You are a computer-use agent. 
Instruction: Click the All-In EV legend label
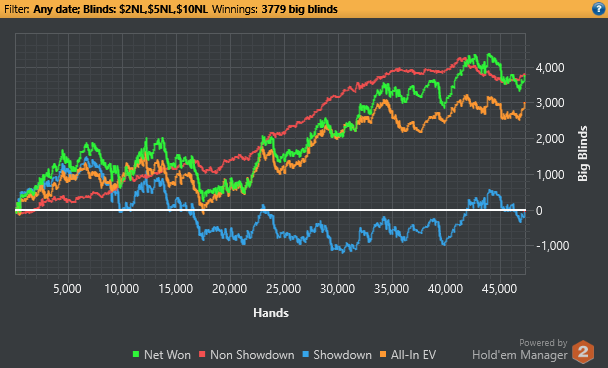click(413, 354)
